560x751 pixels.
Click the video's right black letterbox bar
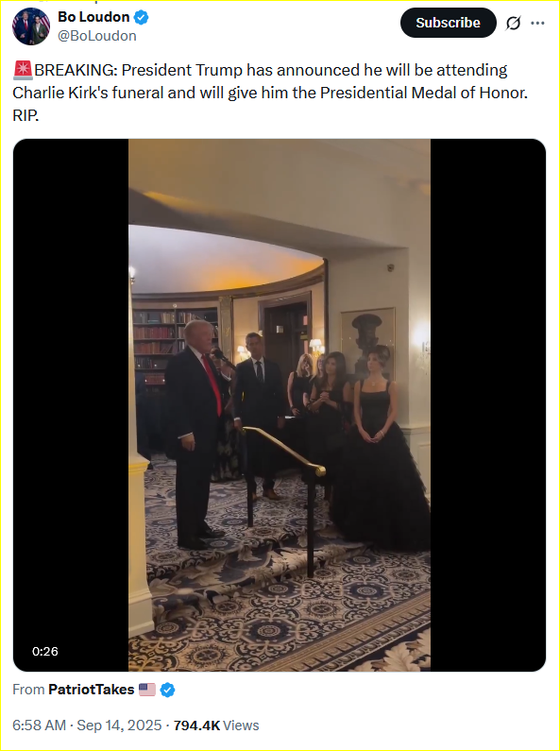click(488, 405)
